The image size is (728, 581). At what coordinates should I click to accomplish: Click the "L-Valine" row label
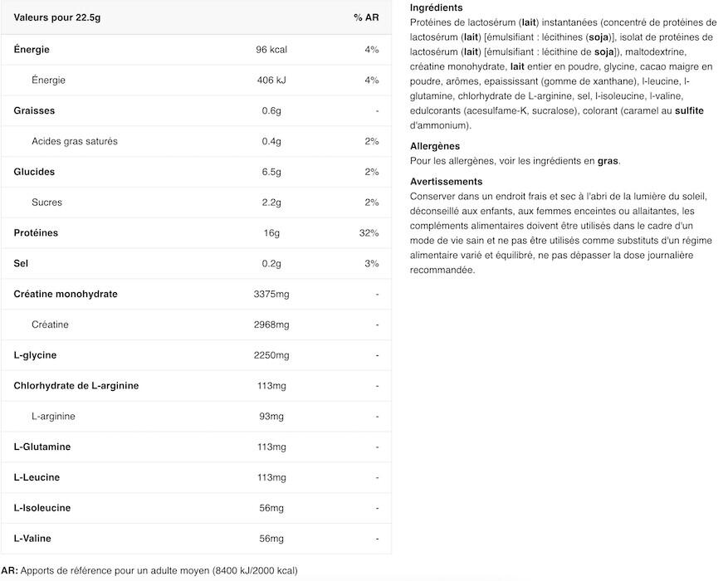[x=32, y=539]
